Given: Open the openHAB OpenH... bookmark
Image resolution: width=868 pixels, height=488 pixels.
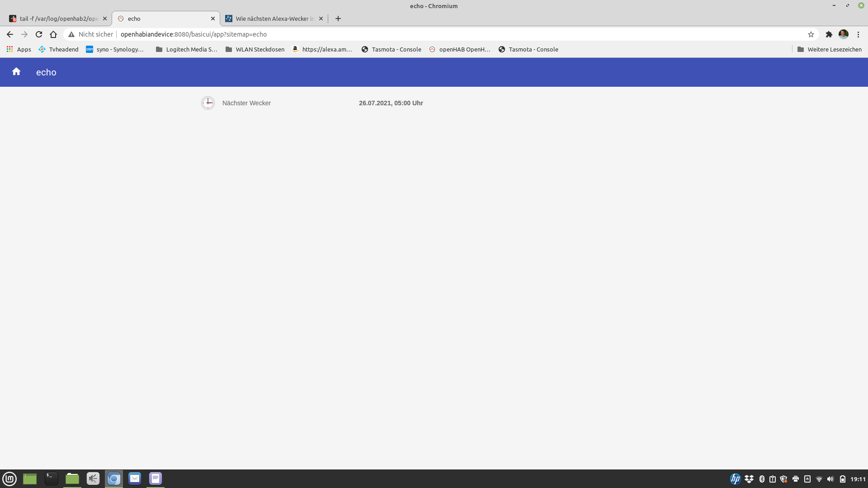Looking at the screenshot, I should [460, 49].
